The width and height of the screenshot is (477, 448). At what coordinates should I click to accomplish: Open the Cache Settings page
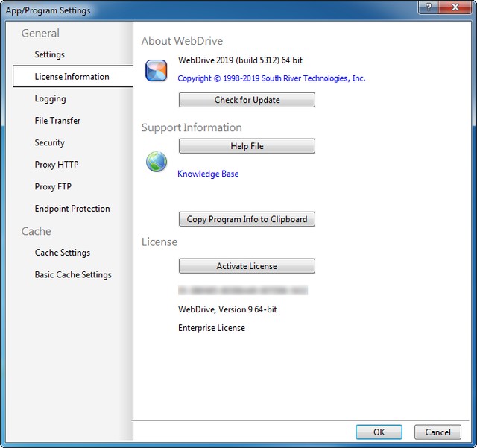click(x=62, y=253)
